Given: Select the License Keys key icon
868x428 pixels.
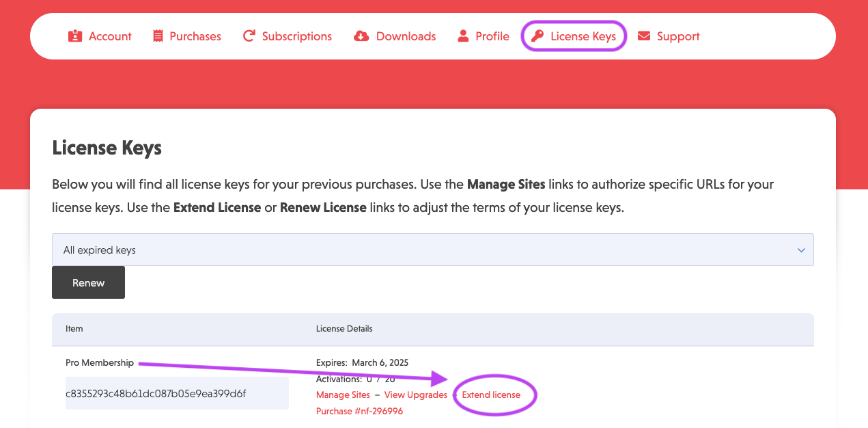Looking at the screenshot, I should pyautogui.click(x=539, y=36).
